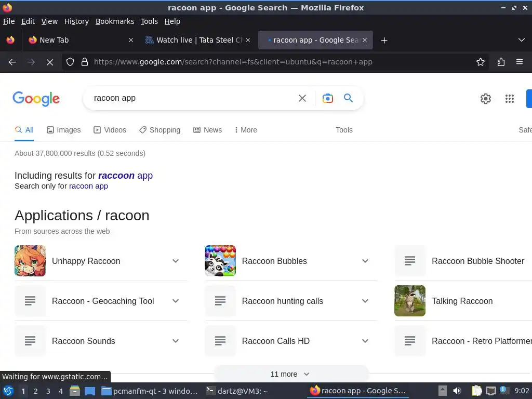List all tabs with chevron button
Viewport: 532px width, 399px height.
[x=522, y=40]
